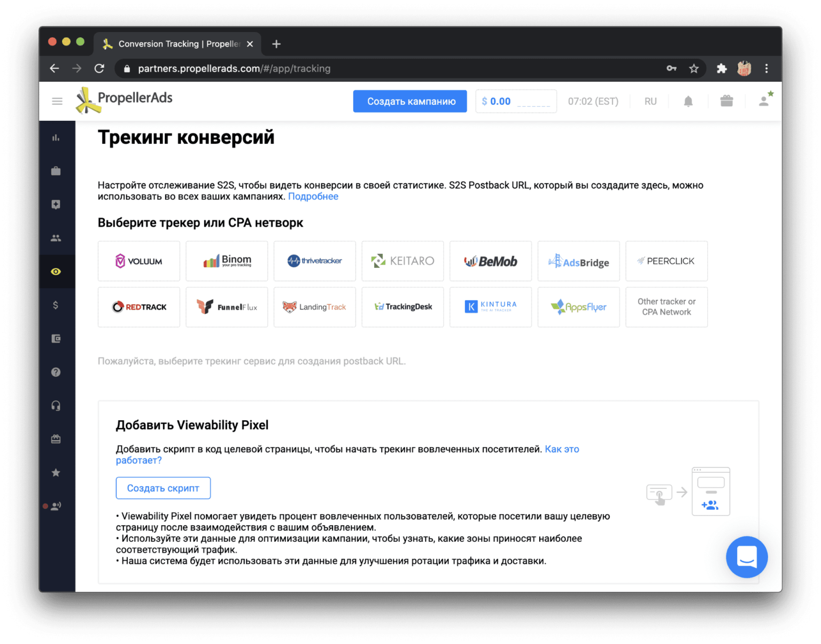
Task: Click the Chrome profile avatar
Action: click(x=744, y=68)
